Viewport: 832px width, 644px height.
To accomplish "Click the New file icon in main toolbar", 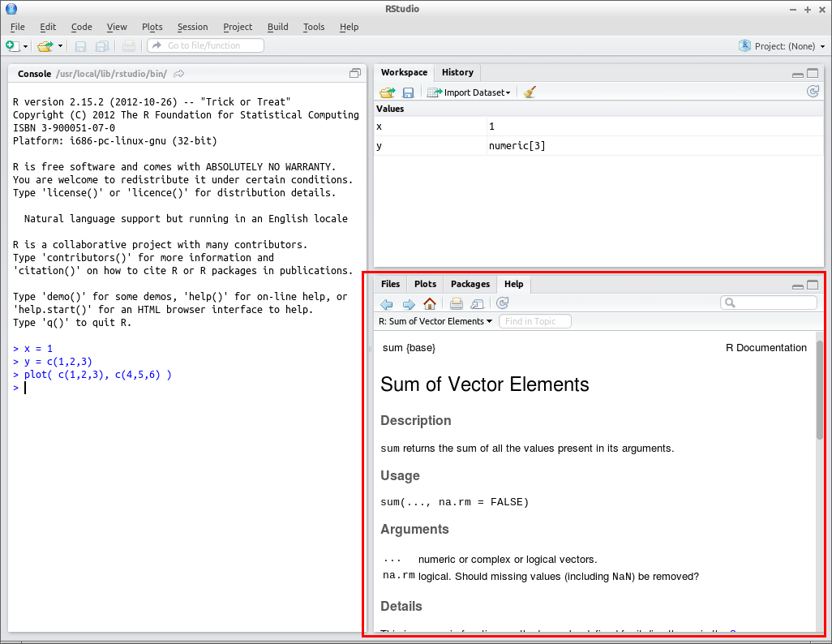I will (x=11, y=46).
